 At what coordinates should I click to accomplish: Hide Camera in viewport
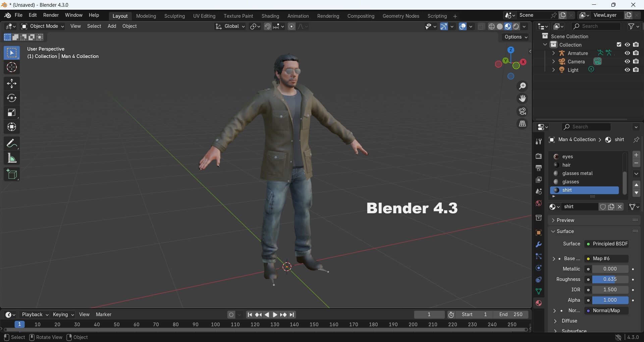pos(627,61)
